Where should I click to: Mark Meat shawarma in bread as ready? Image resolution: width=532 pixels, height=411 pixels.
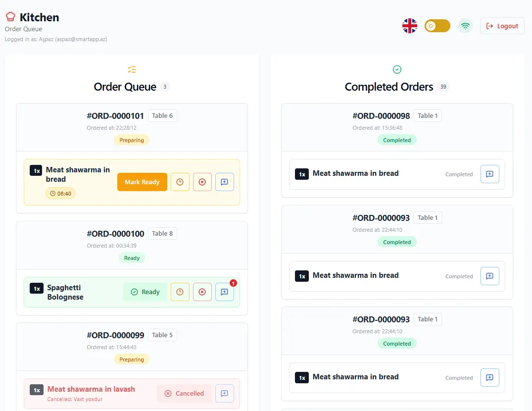click(142, 182)
